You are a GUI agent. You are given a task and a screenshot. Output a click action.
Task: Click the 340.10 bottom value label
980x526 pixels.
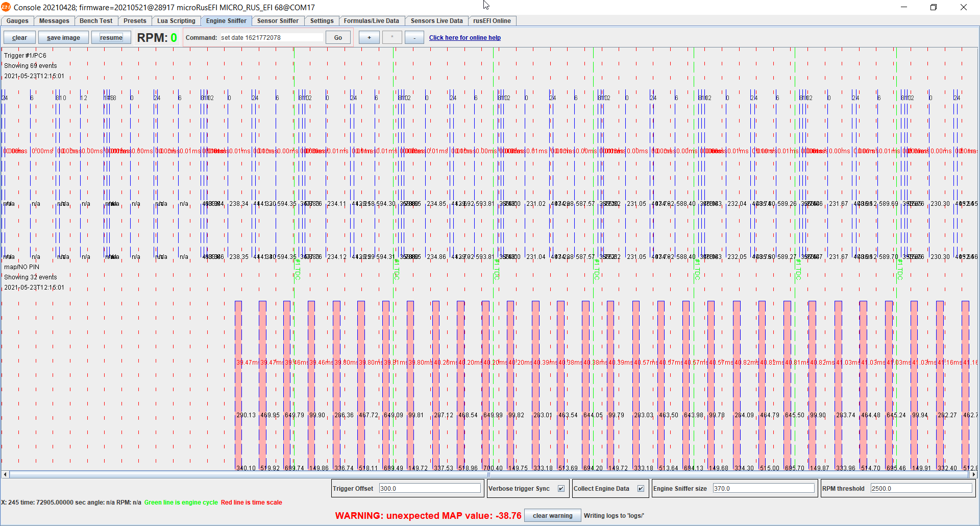(246, 468)
